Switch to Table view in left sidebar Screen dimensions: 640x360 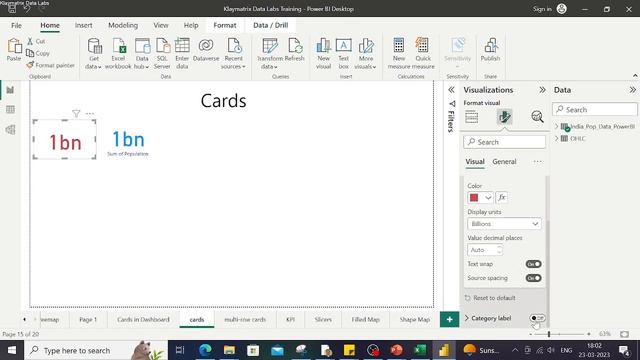click(x=10, y=109)
